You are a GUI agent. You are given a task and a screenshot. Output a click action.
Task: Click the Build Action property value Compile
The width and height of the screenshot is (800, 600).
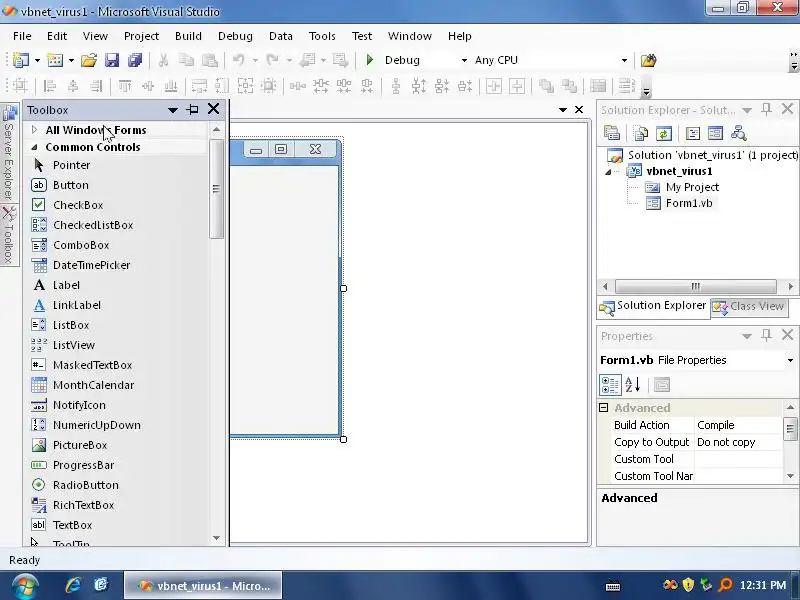pos(738,425)
